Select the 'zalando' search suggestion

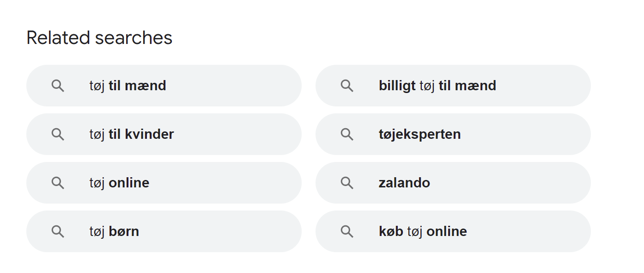[x=404, y=183]
